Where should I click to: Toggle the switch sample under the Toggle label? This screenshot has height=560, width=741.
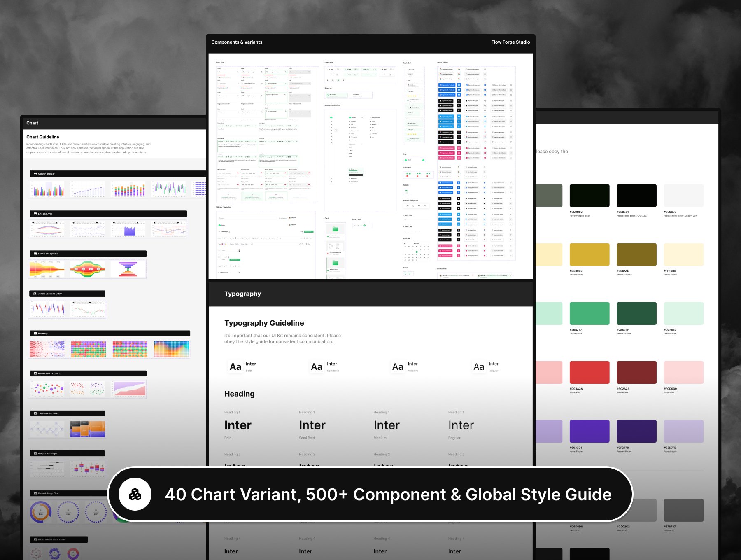click(407, 191)
